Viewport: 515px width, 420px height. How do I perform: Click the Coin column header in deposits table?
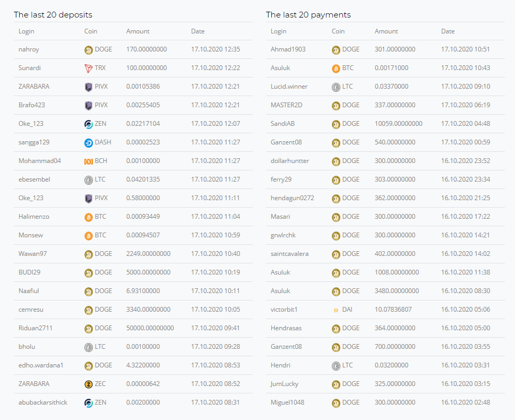(x=91, y=31)
